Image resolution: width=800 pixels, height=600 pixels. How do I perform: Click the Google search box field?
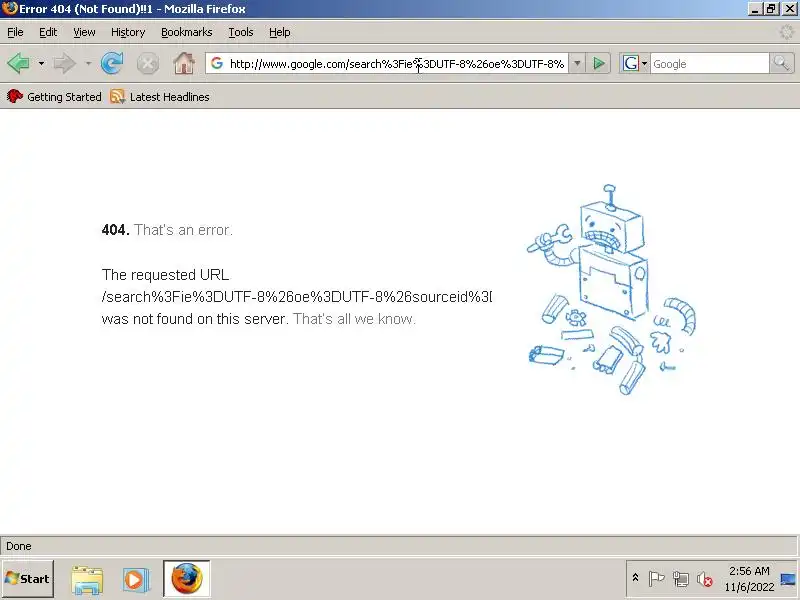point(709,64)
